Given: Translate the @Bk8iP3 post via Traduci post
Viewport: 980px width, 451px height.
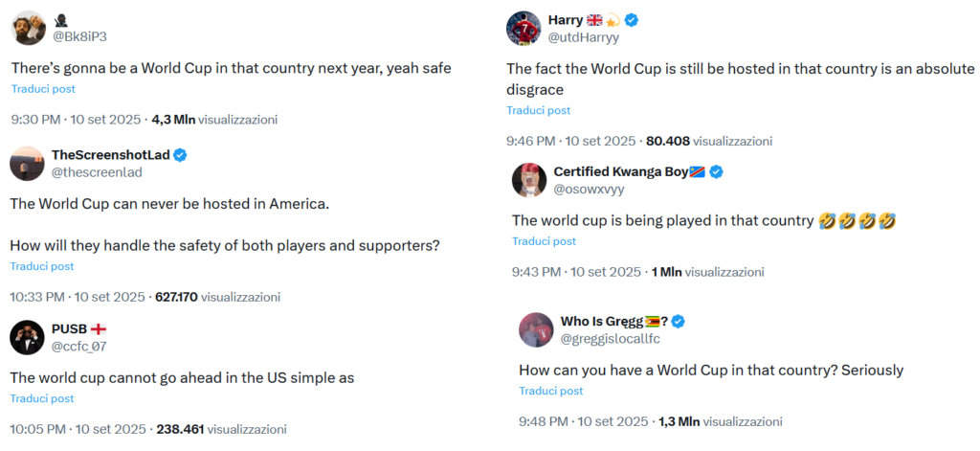Looking at the screenshot, I should (43, 89).
